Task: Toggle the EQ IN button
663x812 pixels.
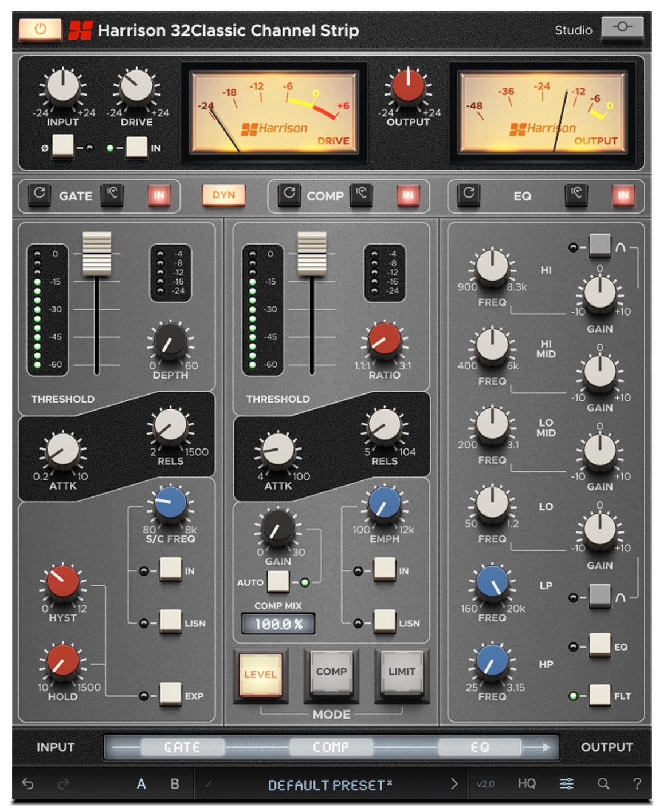Action: point(623,195)
